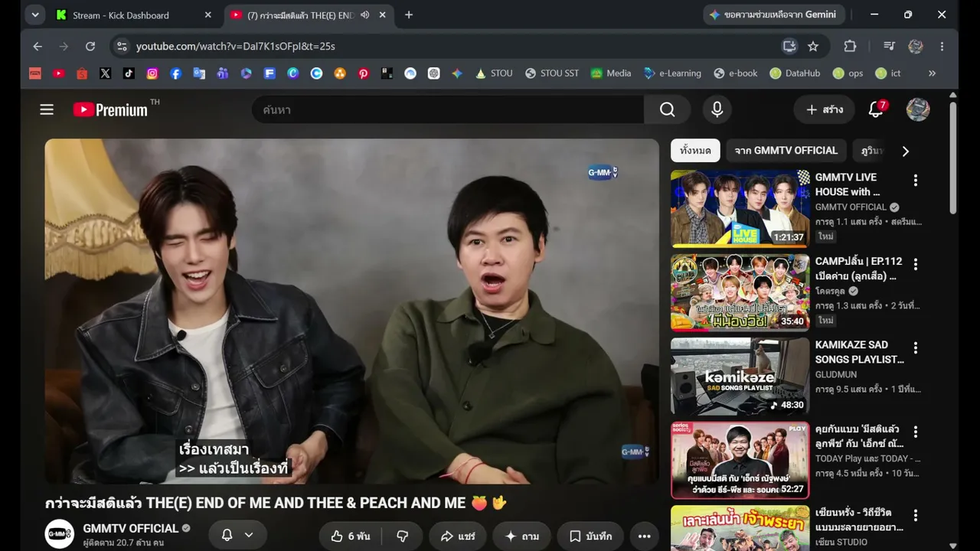Click the YouTube search input field

[x=448, y=109]
